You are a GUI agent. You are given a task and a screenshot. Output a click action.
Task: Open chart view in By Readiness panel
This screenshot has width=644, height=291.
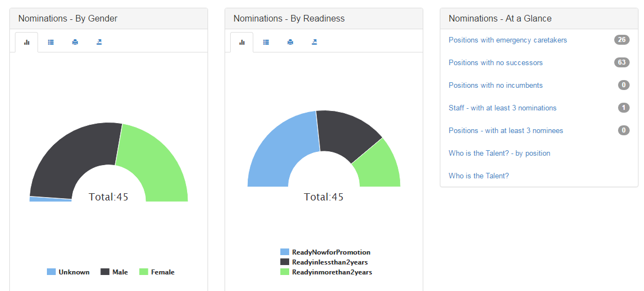click(x=242, y=42)
